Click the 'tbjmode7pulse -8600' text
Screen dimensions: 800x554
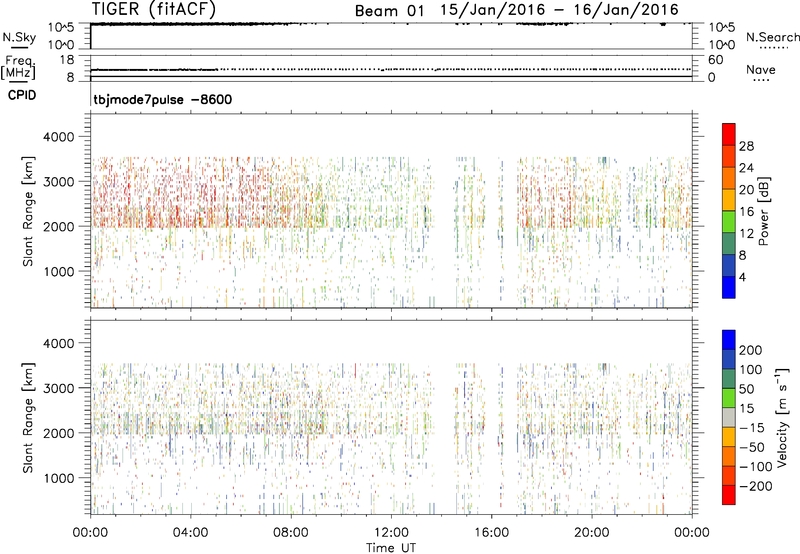click(x=163, y=99)
